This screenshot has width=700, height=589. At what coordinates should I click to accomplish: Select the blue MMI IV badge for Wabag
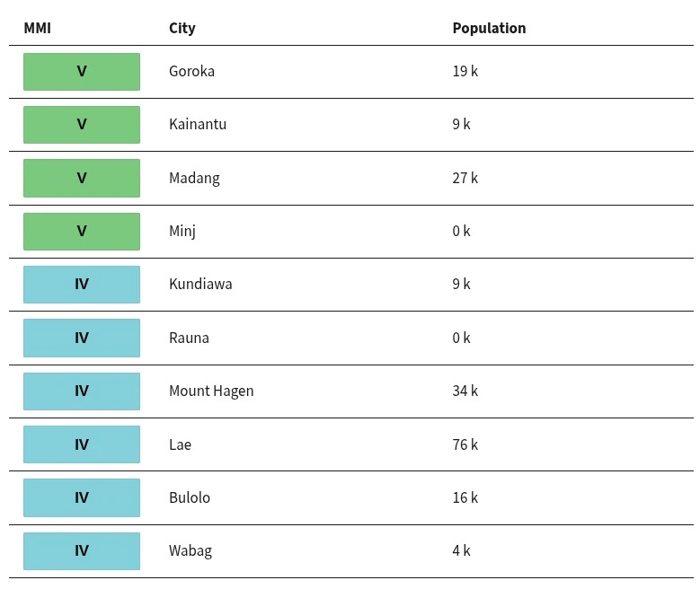[x=82, y=551]
